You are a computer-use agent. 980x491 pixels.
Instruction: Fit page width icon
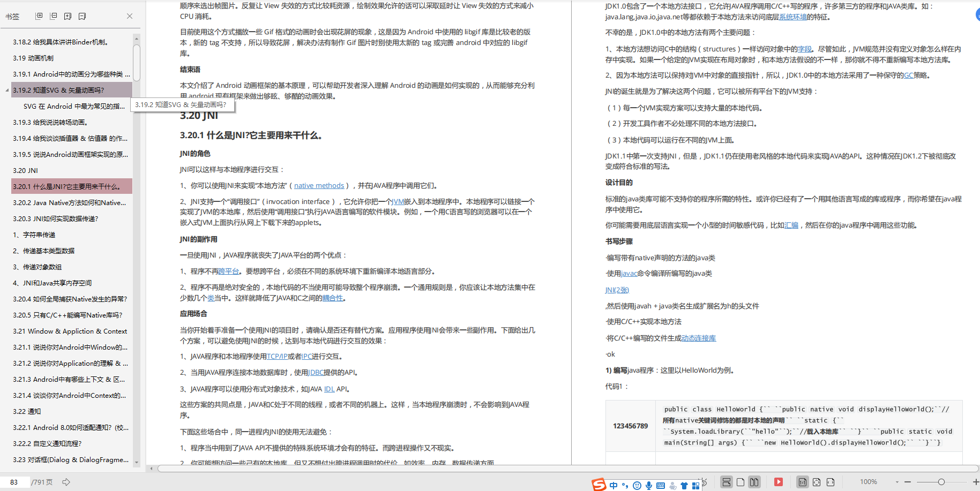831,482
